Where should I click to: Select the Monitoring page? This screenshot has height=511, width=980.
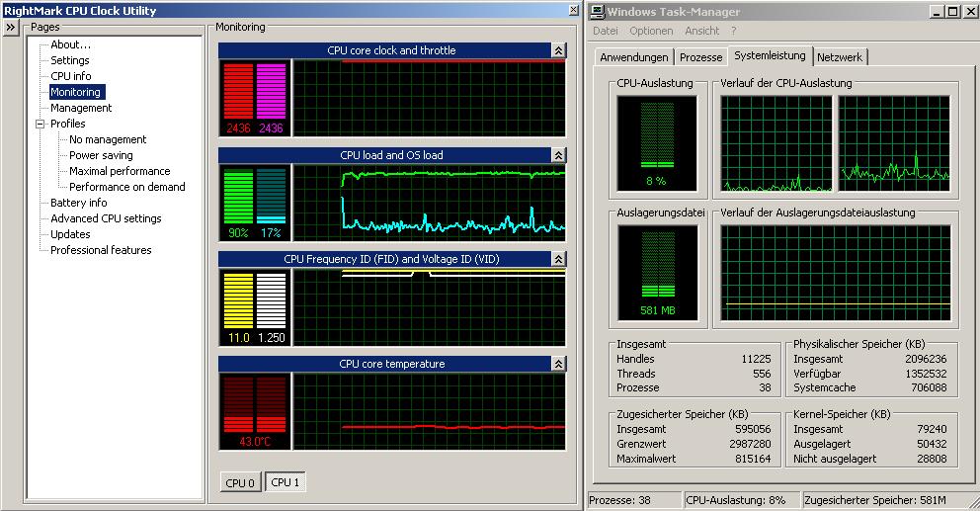(76, 92)
